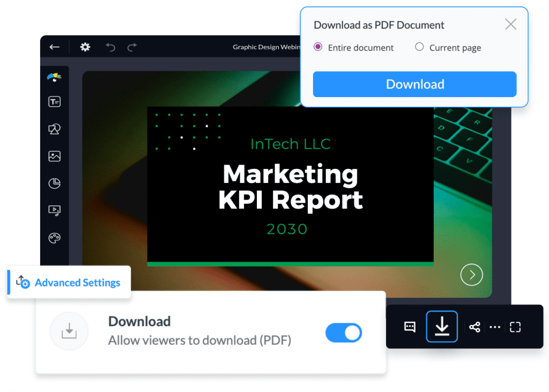Choose the Current page radio option
This screenshot has height=392, width=549.
point(419,47)
